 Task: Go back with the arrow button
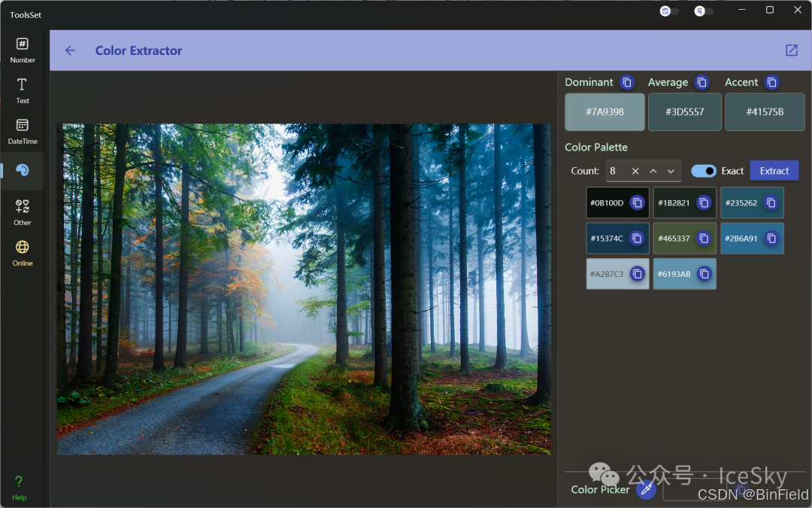point(71,50)
